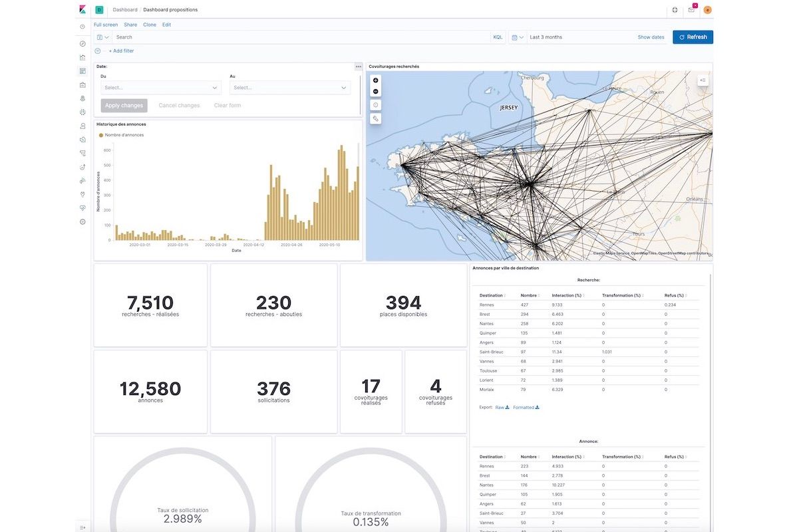Open the Date panel options menu

point(358,66)
